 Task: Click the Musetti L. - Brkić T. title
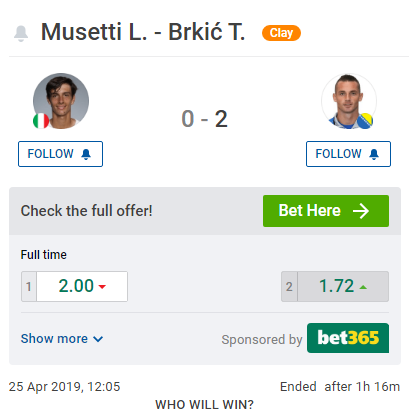(143, 32)
